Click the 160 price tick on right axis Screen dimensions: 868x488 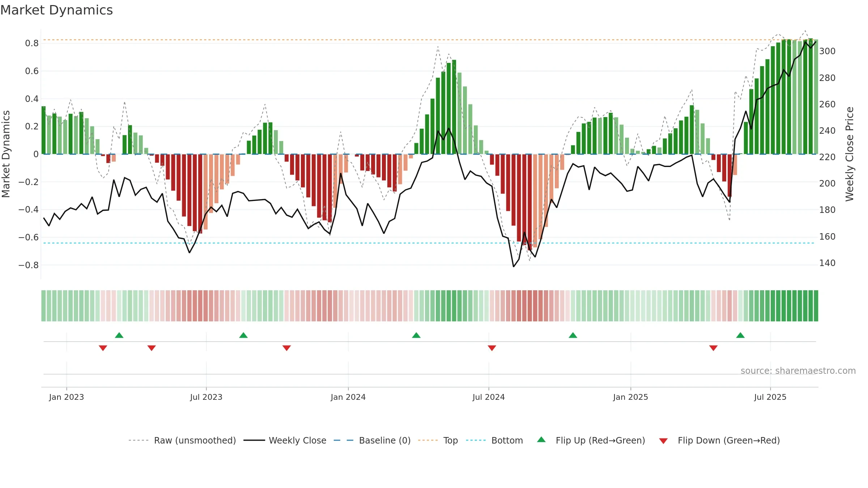pos(827,236)
